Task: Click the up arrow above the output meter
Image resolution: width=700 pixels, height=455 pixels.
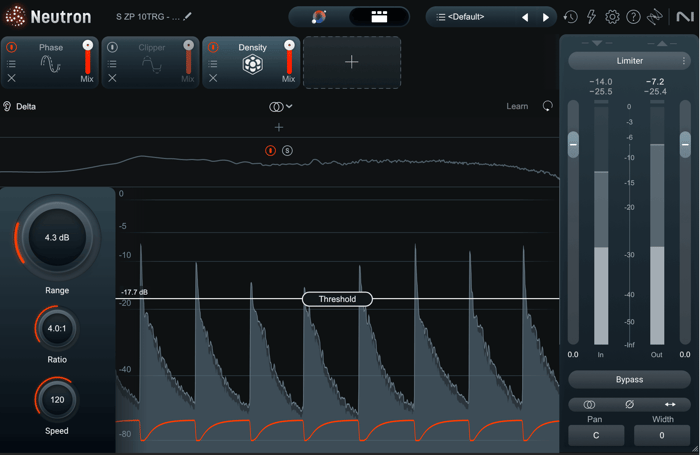Action: coord(662,43)
